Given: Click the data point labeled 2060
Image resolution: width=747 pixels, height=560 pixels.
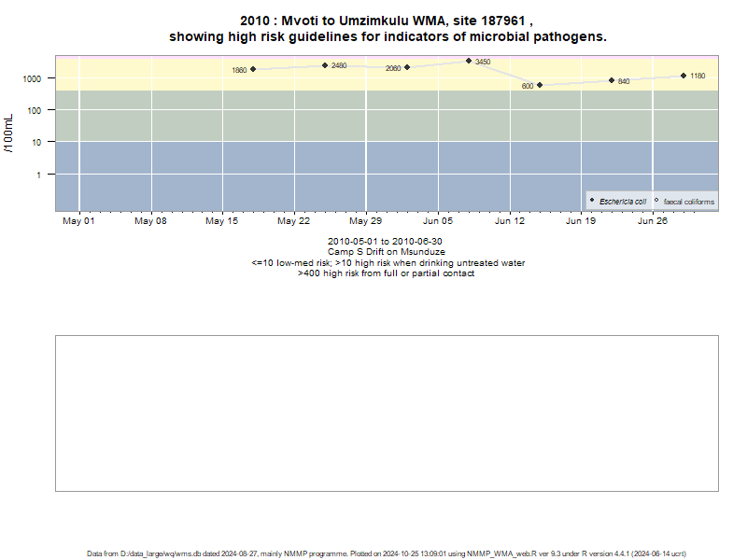Looking at the screenshot, I should coord(407,67).
